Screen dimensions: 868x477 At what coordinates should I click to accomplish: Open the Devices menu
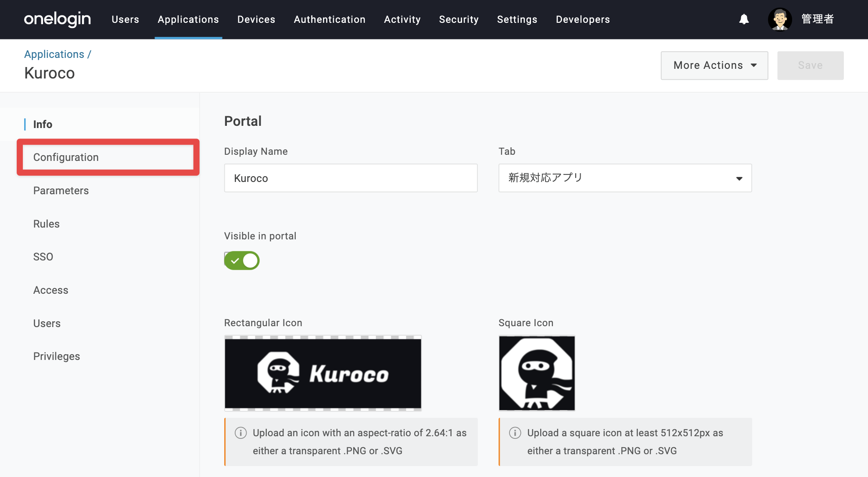pos(256,19)
